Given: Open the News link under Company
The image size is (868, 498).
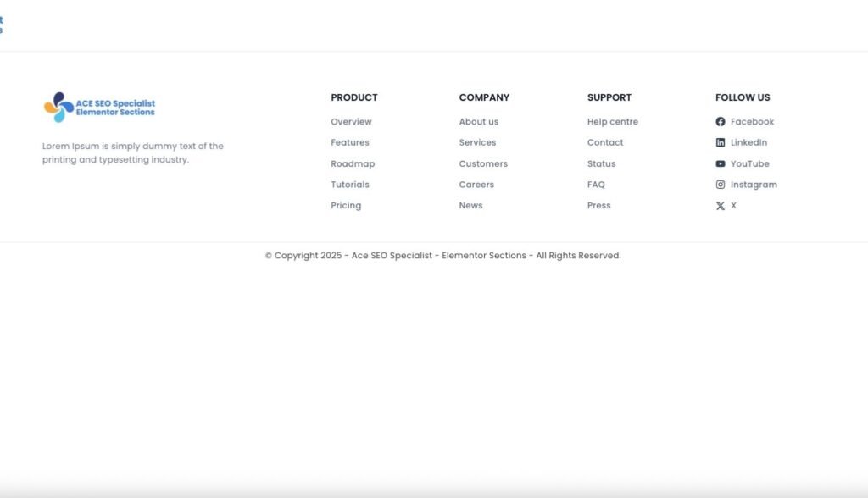Looking at the screenshot, I should (x=470, y=206).
